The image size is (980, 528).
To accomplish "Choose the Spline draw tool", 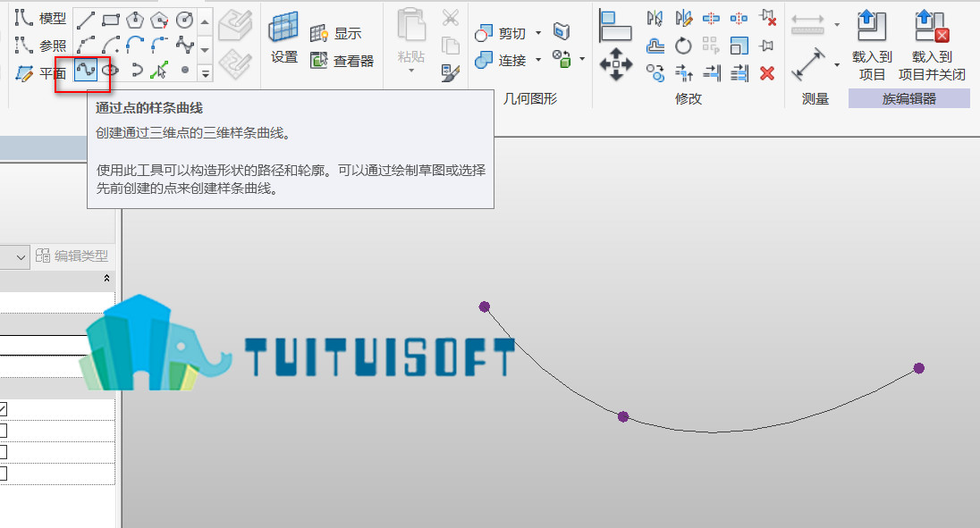I will coord(184,45).
